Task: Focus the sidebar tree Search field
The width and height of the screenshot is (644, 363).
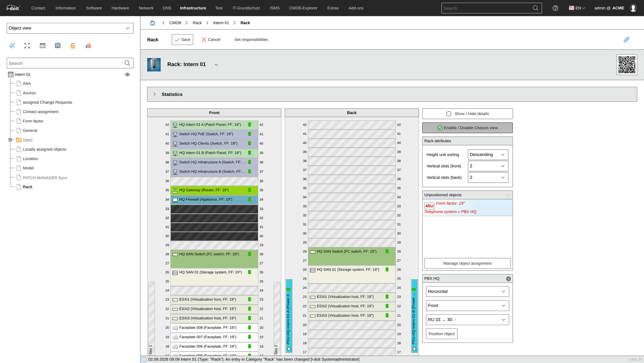Action: point(65,63)
